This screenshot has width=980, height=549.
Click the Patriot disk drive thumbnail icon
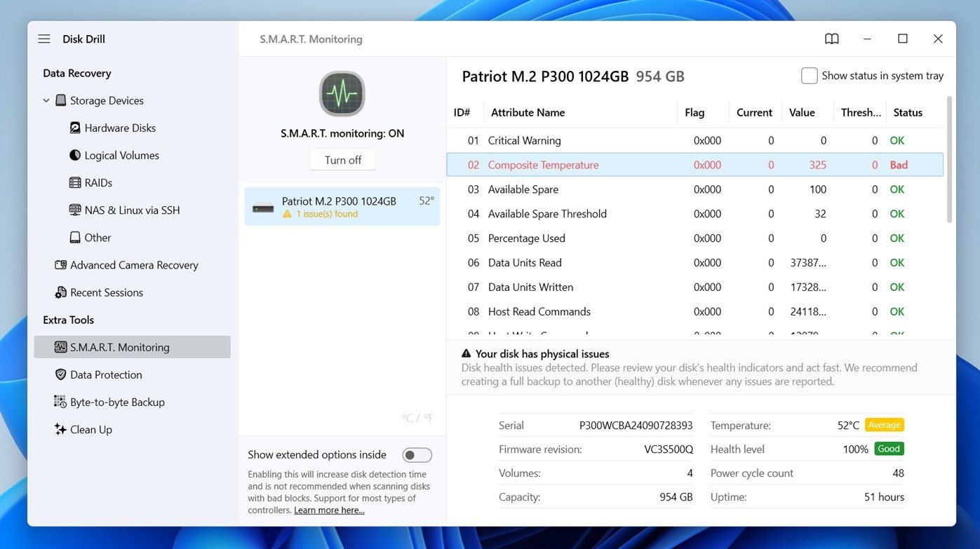click(263, 208)
